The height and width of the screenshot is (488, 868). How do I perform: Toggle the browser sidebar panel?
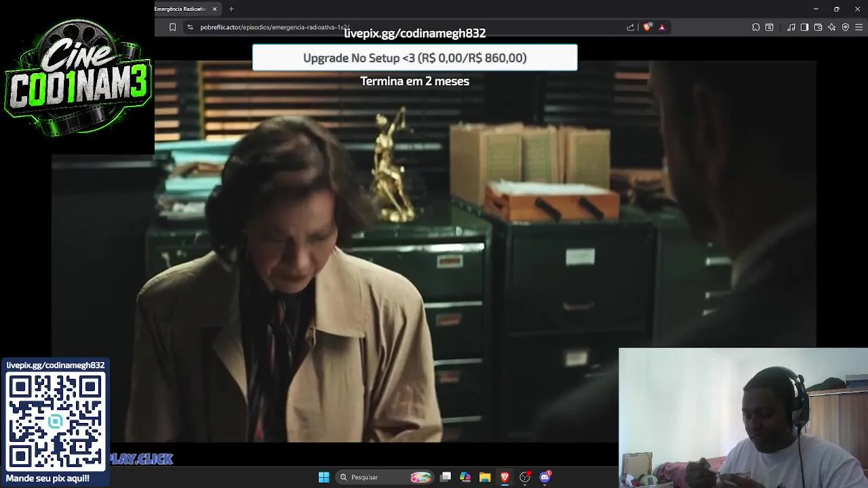click(804, 27)
